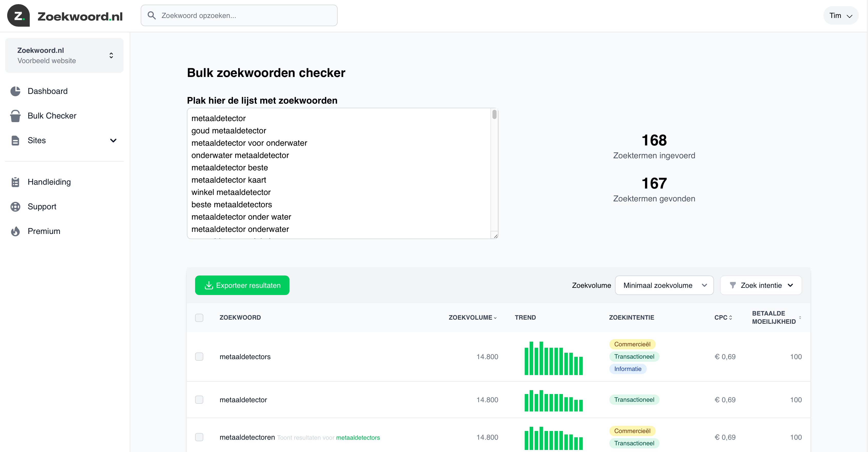868x452 pixels.
Task: Click the Sites document icon
Action: pyautogui.click(x=15, y=140)
